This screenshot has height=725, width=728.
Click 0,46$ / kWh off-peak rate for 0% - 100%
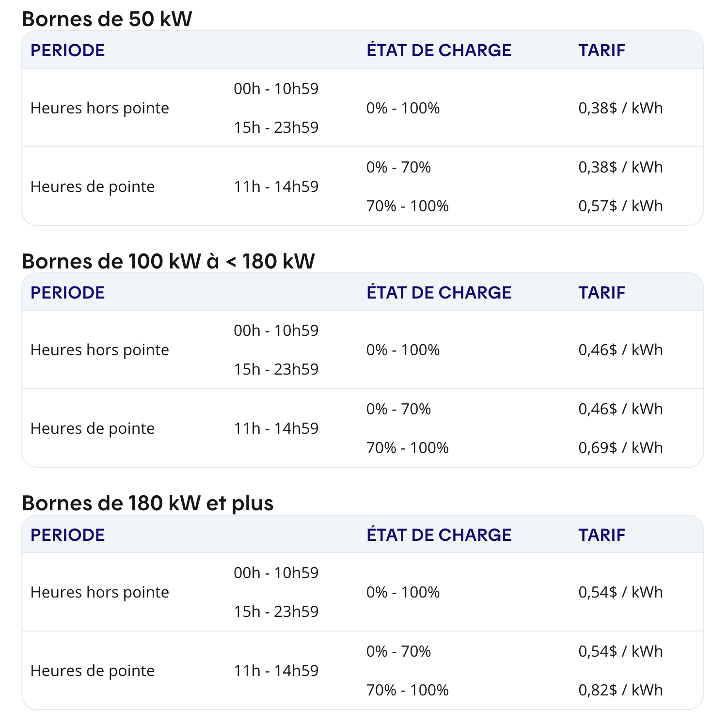click(x=620, y=350)
